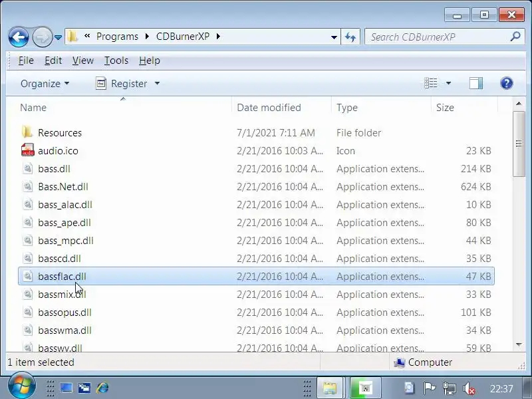The image size is (532, 399).
Task: Click the scrollbar down arrow
Action: click(x=519, y=344)
